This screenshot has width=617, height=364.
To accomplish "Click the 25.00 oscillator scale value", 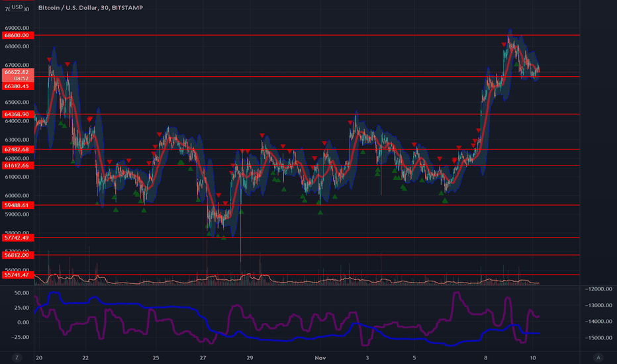I will pos(22,308).
